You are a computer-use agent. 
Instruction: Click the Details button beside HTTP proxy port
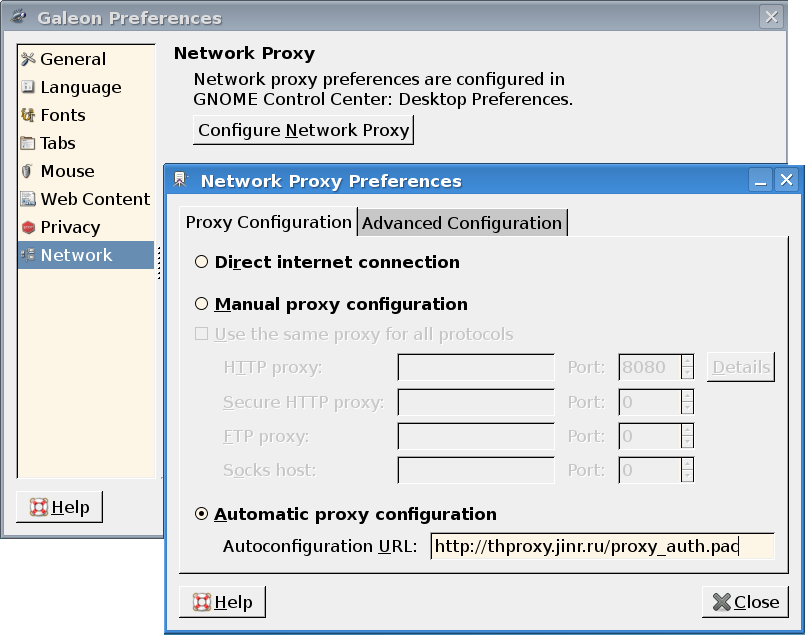click(741, 367)
